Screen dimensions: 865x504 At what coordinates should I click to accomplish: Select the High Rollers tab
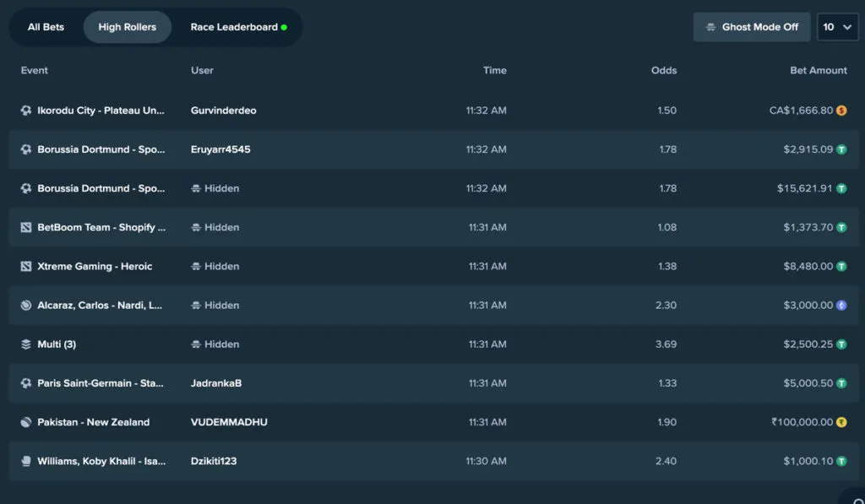(128, 27)
